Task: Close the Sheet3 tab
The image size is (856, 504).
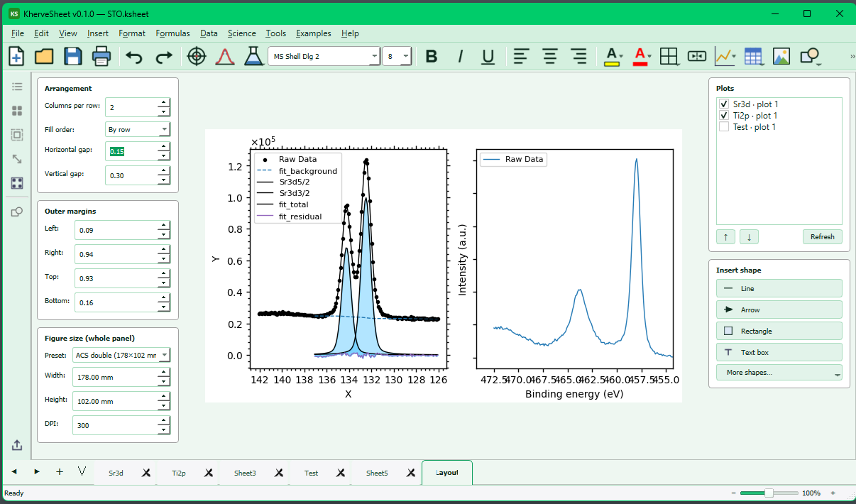Action: click(x=280, y=473)
